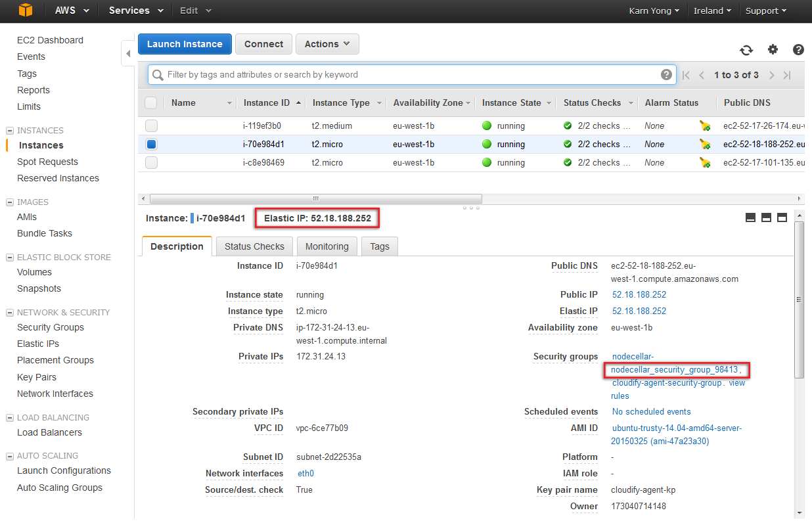The width and height of the screenshot is (812, 523).
Task: Maximize details pane using rightmost layout icon
Action: [782, 218]
